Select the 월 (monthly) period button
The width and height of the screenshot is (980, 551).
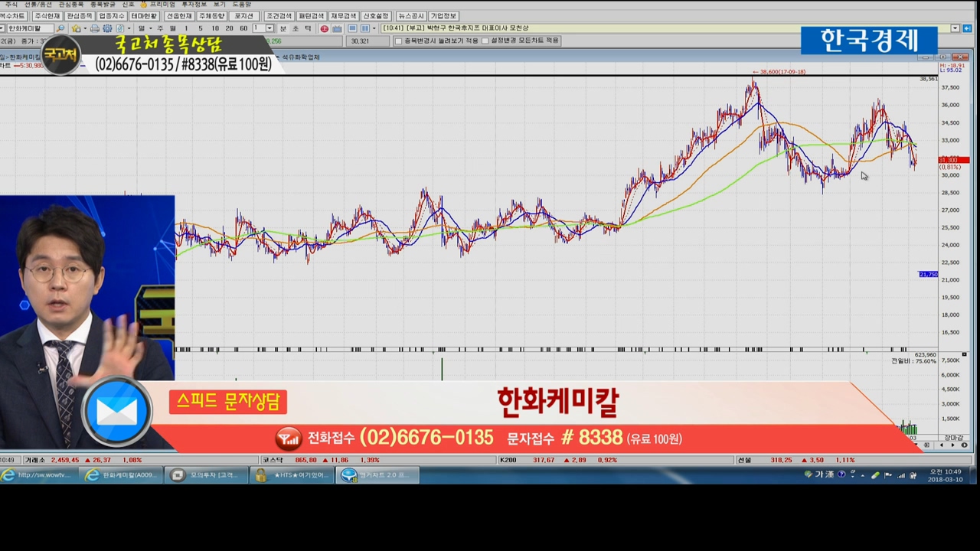coord(172,28)
